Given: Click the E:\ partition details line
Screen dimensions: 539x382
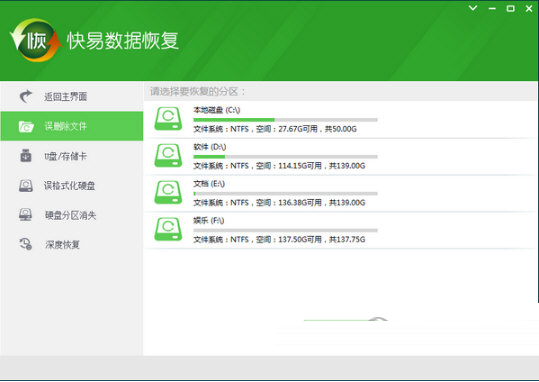Looking at the screenshot, I should click(x=279, y=203).
